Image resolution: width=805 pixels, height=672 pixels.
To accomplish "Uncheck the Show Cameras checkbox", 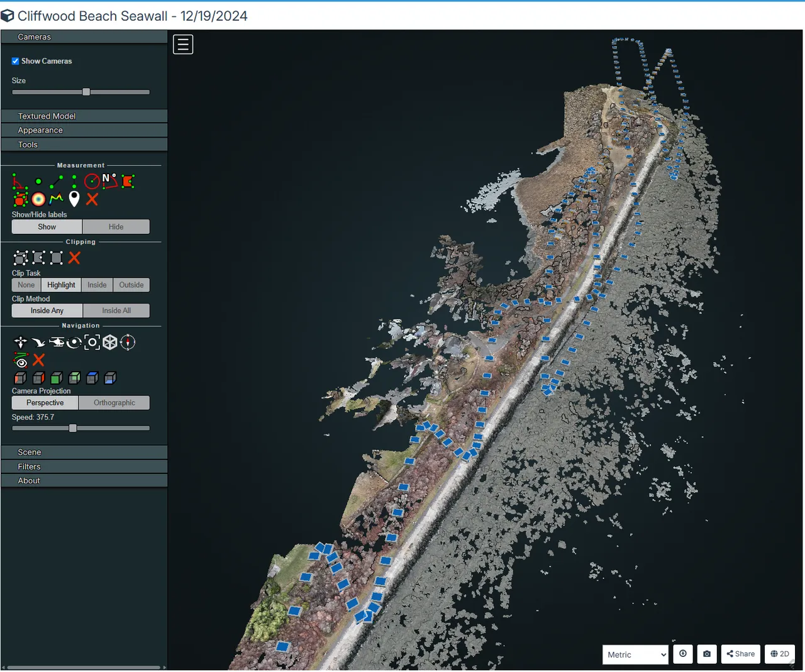I will click(15, 61).
